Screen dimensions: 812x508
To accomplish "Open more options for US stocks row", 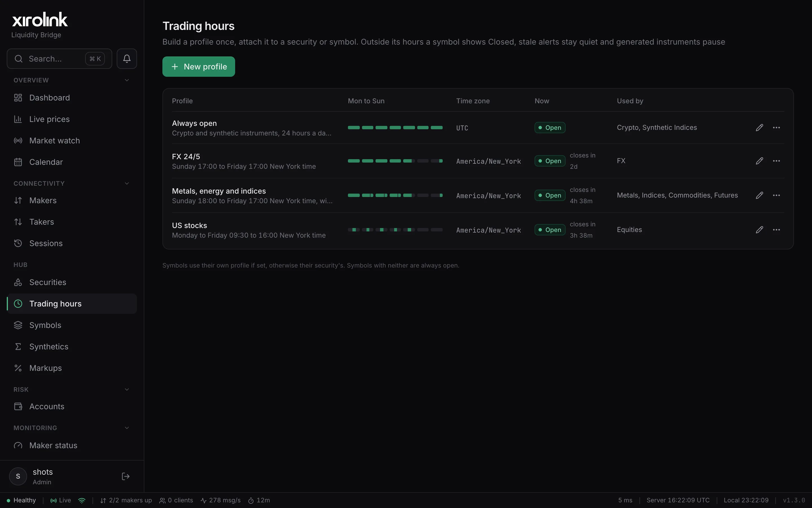I will click(x=776, y=230).
